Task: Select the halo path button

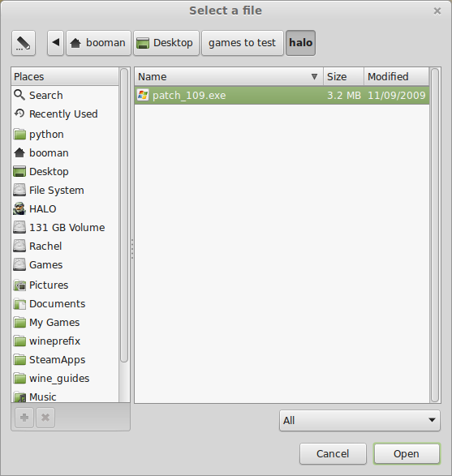Action: pos(300,43)
